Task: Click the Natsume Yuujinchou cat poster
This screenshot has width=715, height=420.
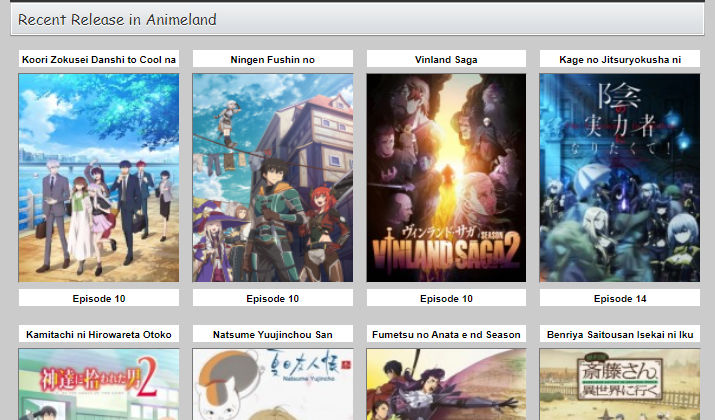Action: coord(273,384)
